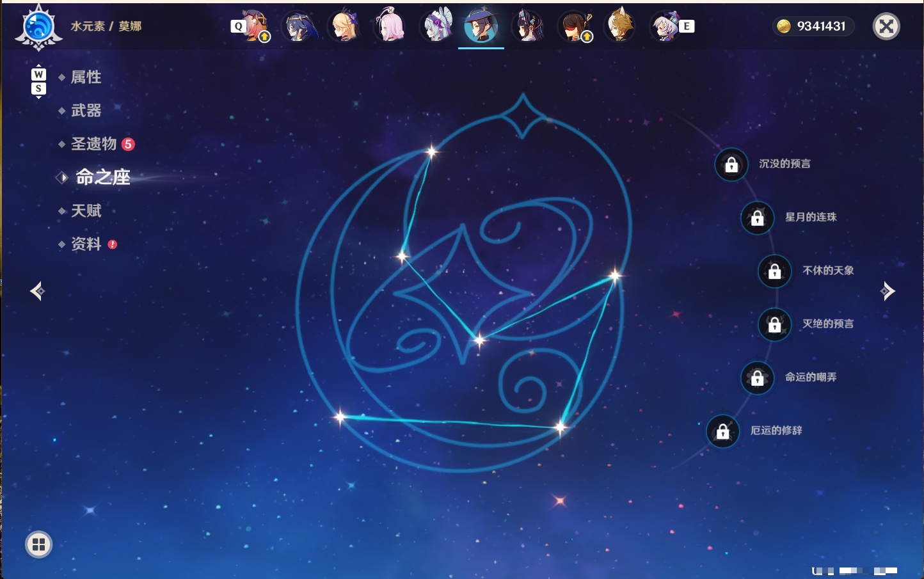
Task: Open the 资料 profile tab
Action: [86, 244]
